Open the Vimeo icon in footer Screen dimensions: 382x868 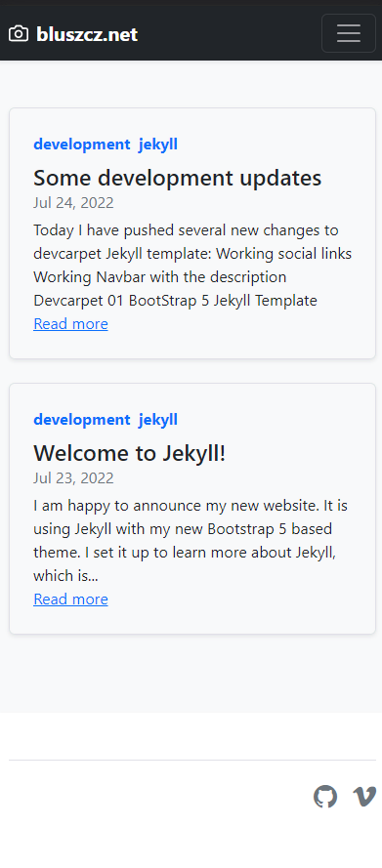coord(364,797)
